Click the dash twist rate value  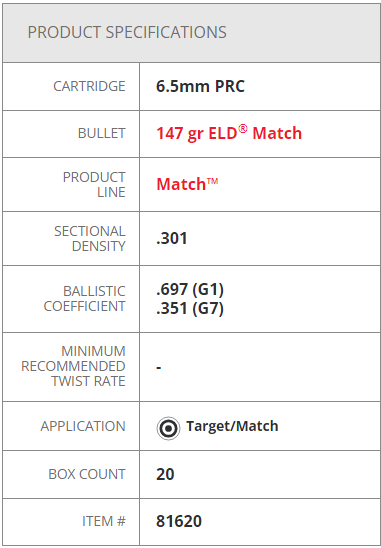tap(159, 367)
